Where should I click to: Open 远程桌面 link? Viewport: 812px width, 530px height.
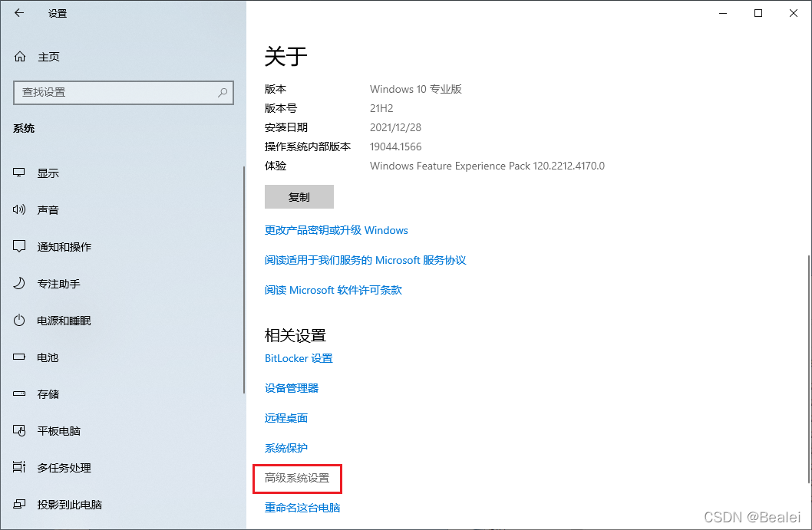click(x=286, y=418)
